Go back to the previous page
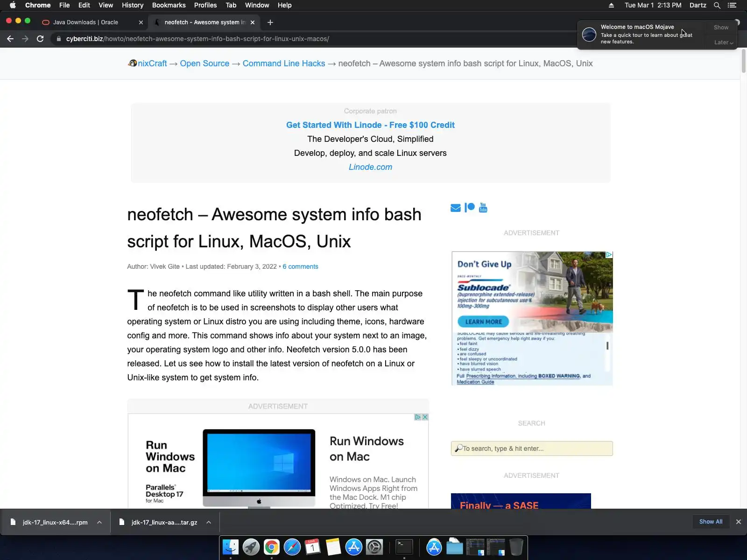This screenshot has width=747, height=560. (10, 39)
